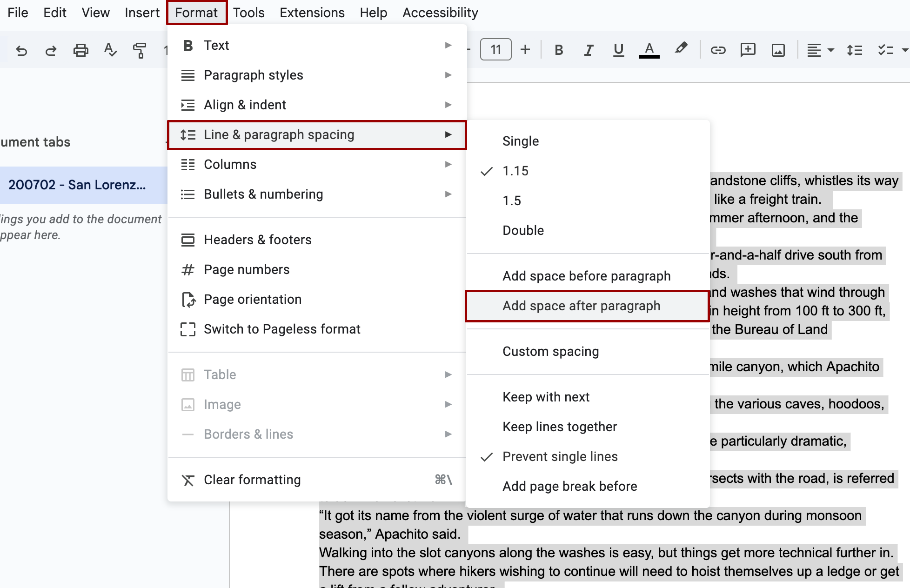Image resolution: width=910 pixels, height=588 pixels.
Task: Click Clear formatting entry
Action: tap(252, 480)
